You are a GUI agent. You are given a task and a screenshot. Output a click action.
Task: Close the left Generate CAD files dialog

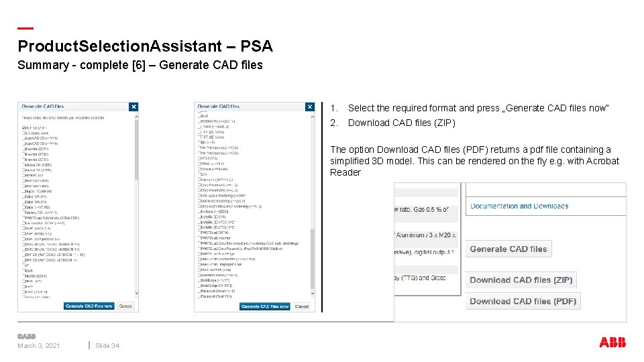[x=133, y=107]
